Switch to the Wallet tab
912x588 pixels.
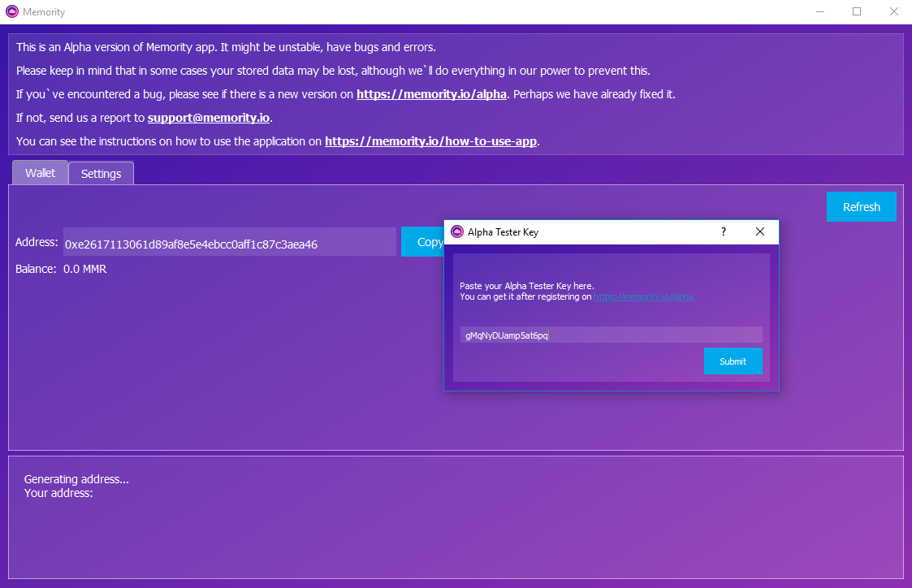coord(40,173)
